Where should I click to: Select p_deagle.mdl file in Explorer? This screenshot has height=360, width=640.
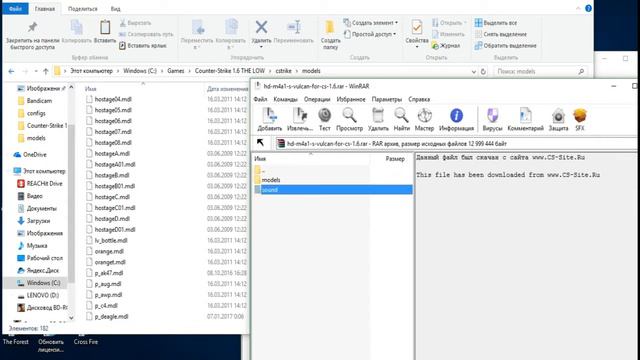pyautogui.click(x=111, y=316)
